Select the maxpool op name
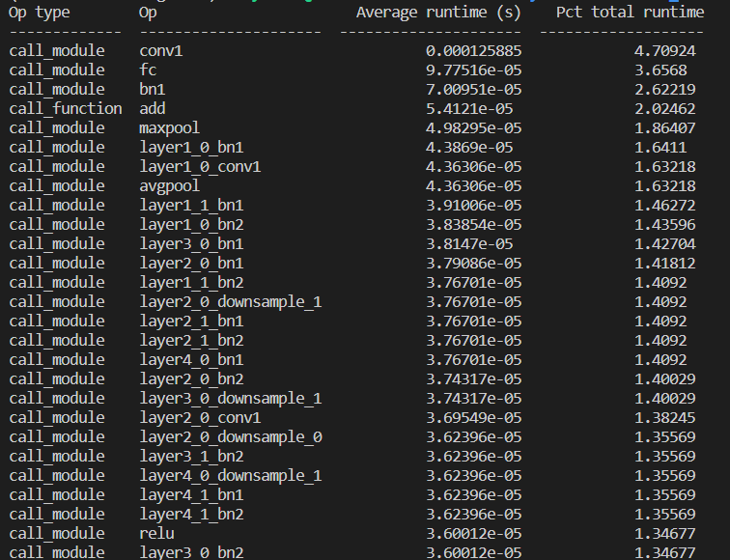The width and height of the screenshot is (730, 560). pos(170,128)
